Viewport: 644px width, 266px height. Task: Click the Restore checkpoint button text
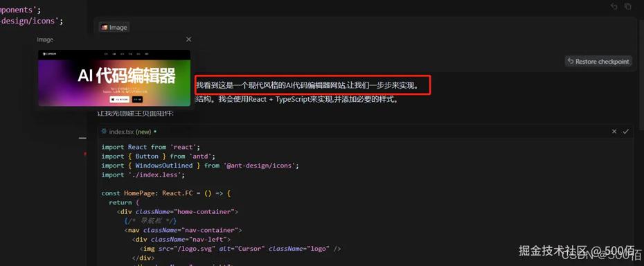602,61
